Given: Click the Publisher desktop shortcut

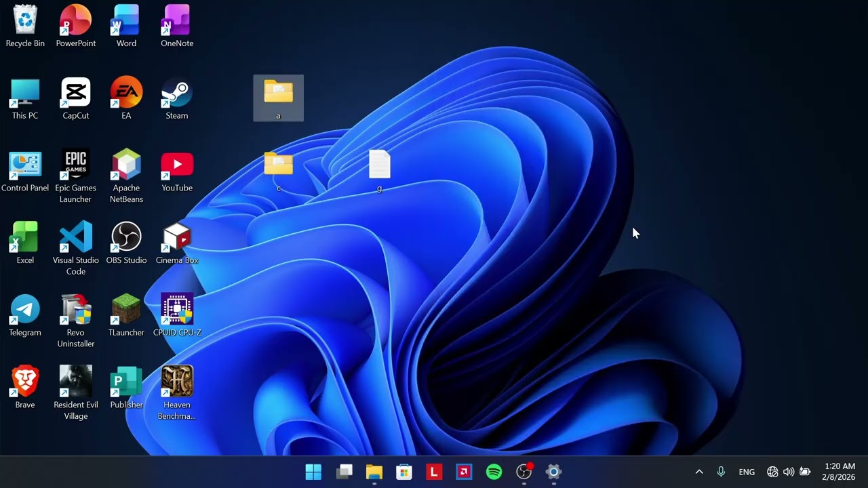Looking at the screenshot, I should click(x=126, y=388).
